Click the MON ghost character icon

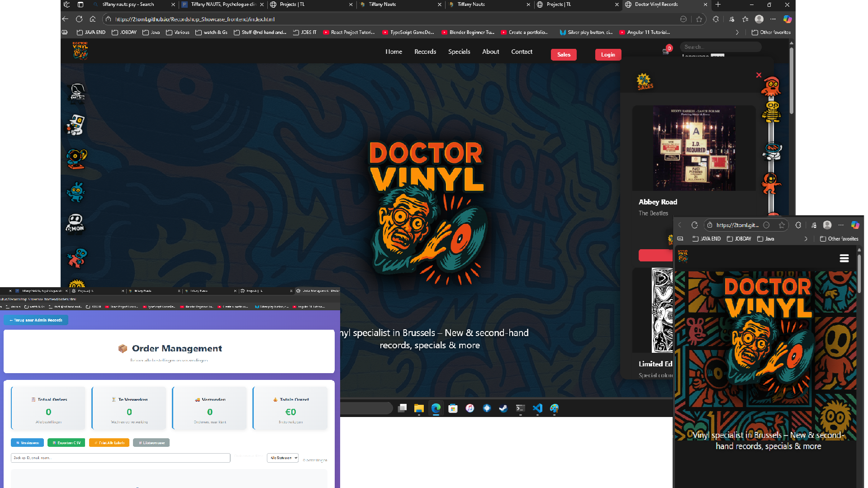point(76,223)
